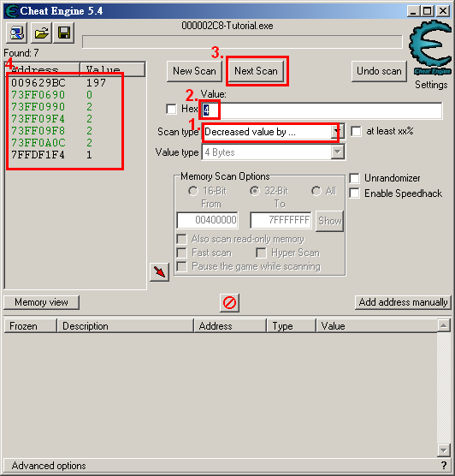Viewport: 455px width, 476px height.
Task: Select address 73FF0690 in results
Action: pos(38,95)
